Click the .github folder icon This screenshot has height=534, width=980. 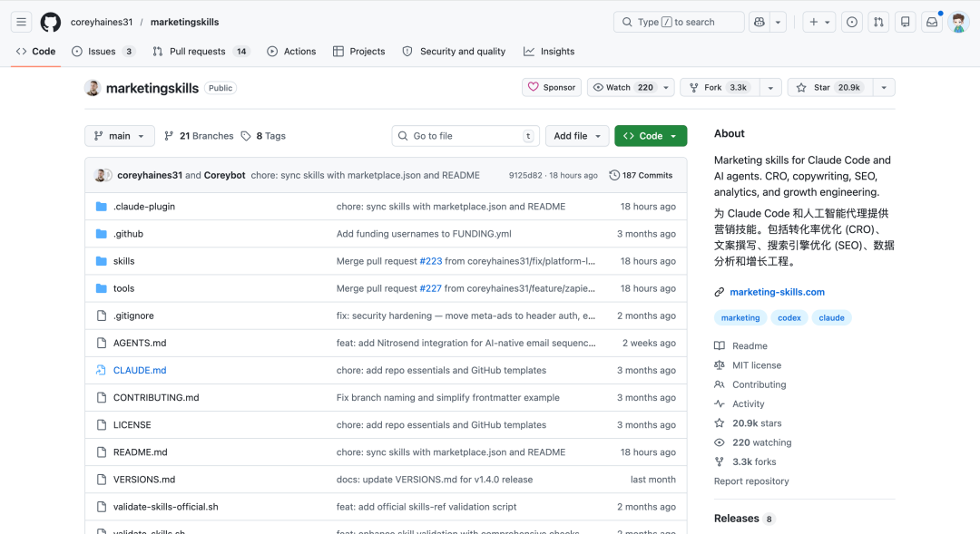tap(102, 234)
